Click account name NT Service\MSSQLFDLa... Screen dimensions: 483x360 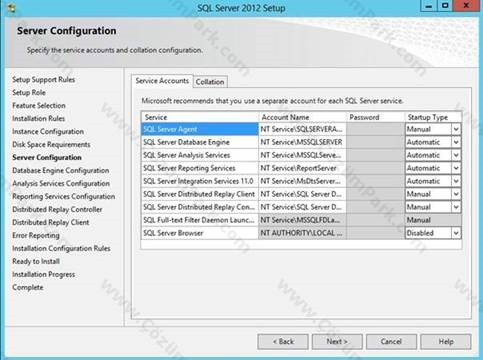302,220
